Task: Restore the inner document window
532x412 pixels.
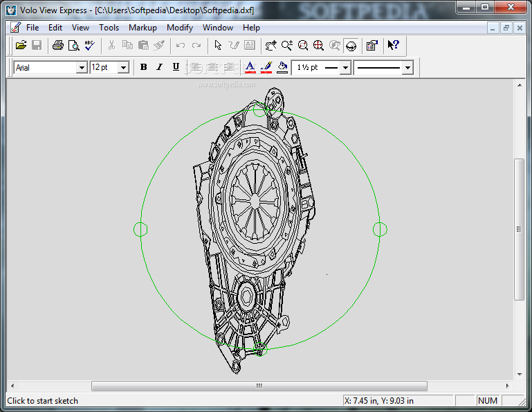Action: click(506, 28)
